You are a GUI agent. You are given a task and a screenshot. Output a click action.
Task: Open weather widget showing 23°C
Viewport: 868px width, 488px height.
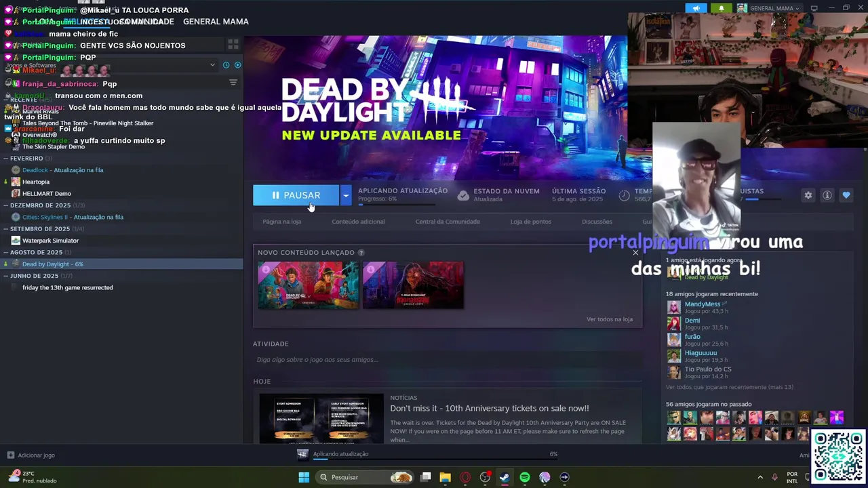(33, 477)
